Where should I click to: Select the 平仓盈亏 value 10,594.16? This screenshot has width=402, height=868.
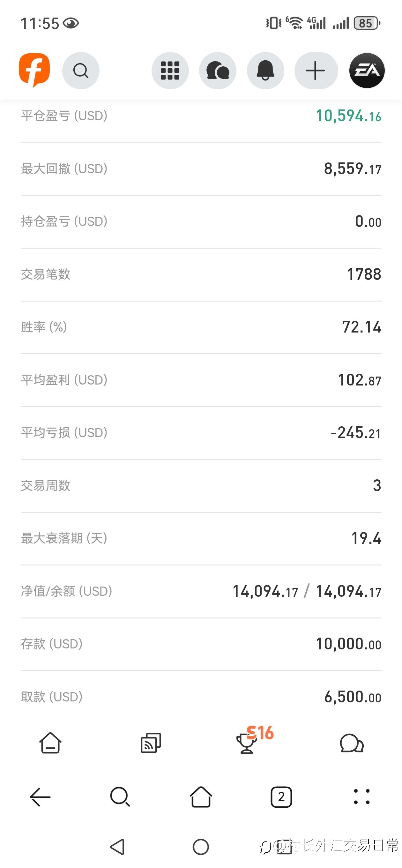coord(348,116)
